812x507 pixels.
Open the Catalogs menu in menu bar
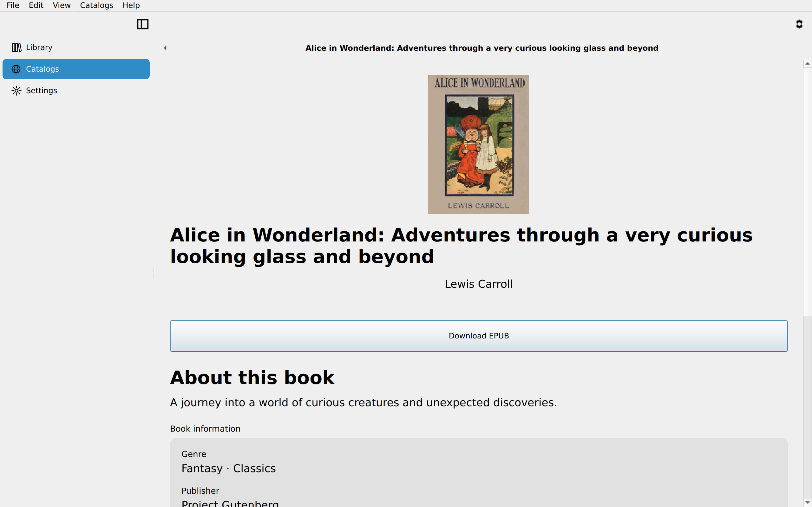coord(96,5)
